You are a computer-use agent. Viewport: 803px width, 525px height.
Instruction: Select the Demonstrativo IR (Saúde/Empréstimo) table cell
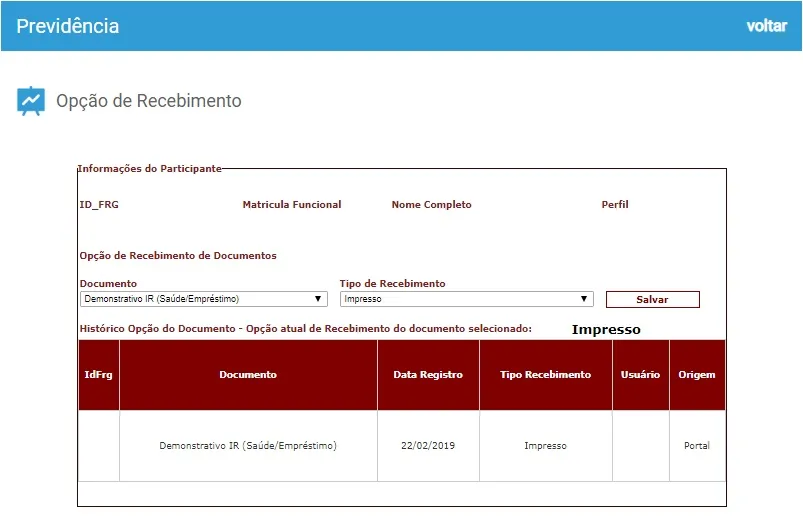click(x=248, y=446)
